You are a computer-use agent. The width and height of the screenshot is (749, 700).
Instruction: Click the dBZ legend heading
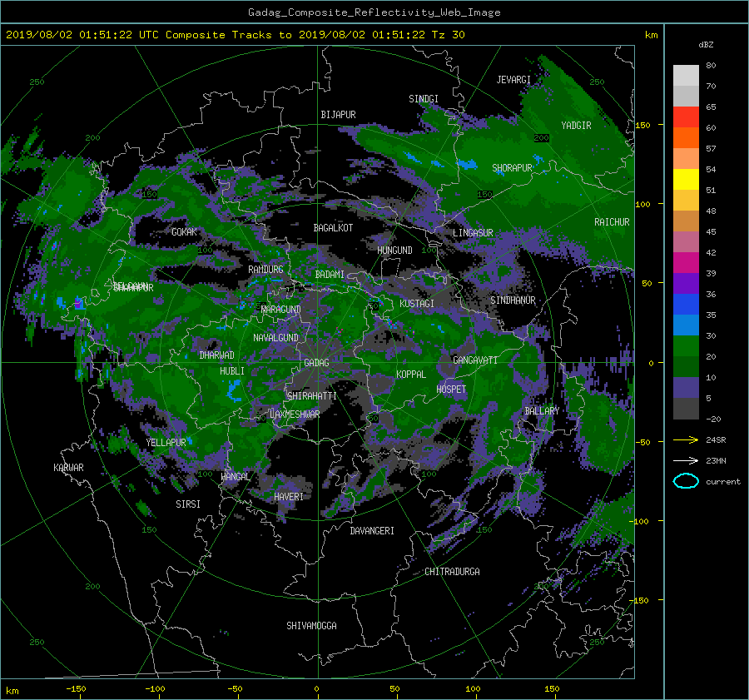click(x=706, y=45)
